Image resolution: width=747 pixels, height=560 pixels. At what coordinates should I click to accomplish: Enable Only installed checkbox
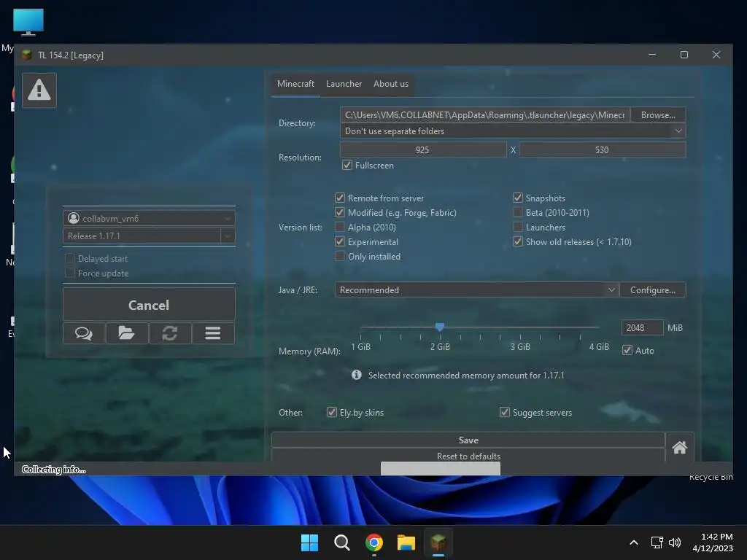click(340, 256)
